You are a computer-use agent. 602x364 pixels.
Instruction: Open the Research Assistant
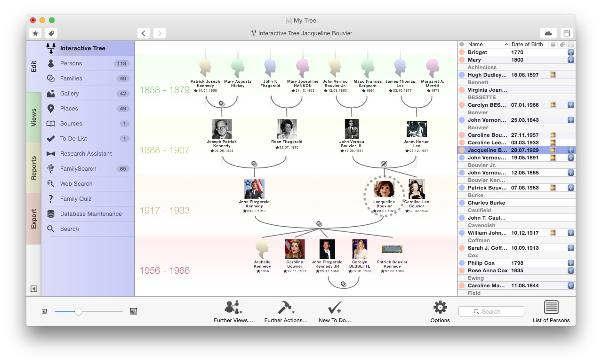click(x=86, y=153)
